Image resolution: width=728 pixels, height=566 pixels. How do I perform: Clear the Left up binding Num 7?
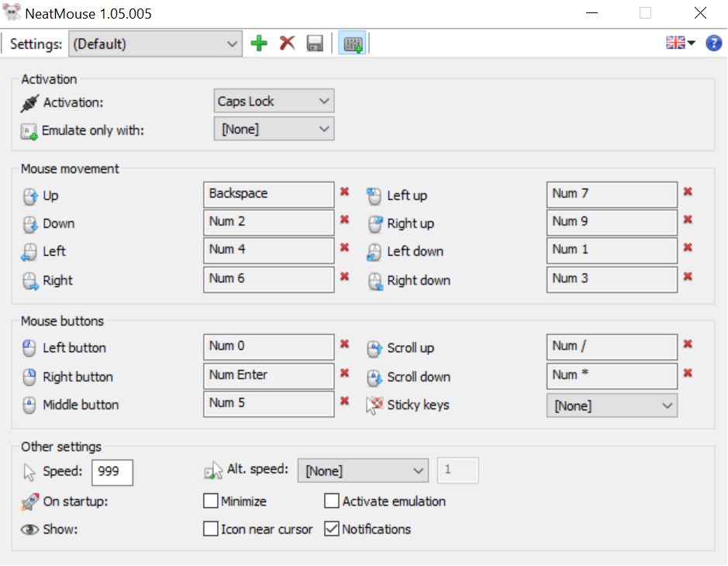coord(688,192)
